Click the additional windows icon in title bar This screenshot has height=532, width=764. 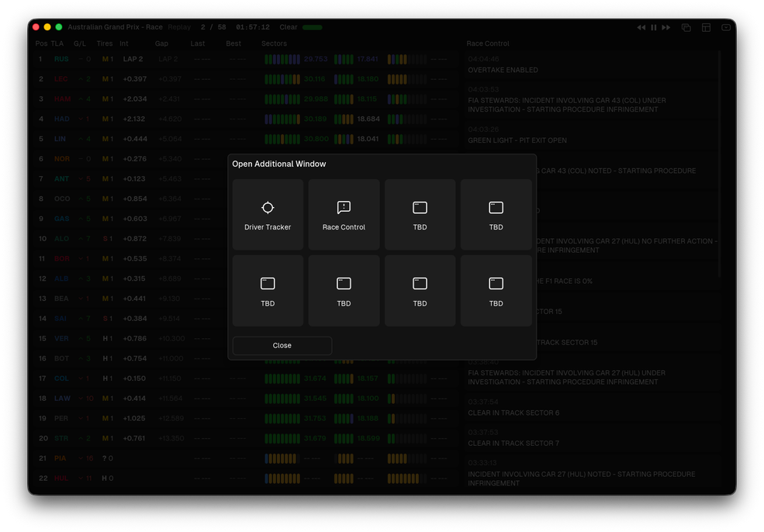pos(686,27)
